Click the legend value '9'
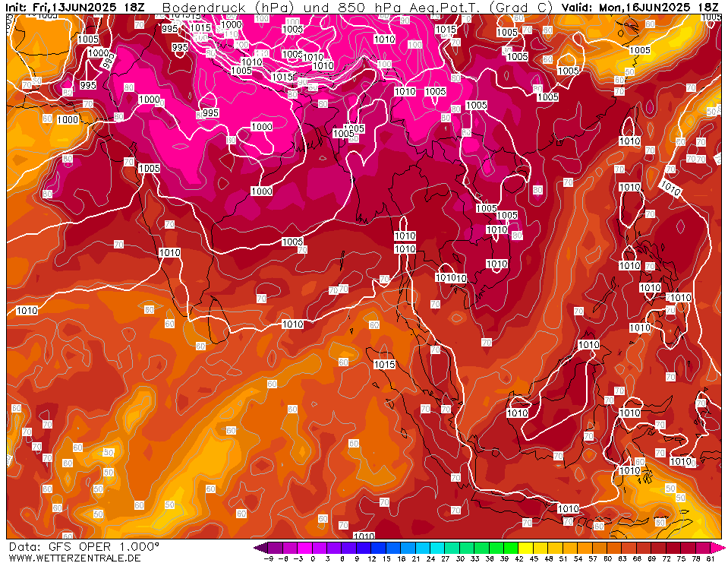The width and height of the screenshot is (728, 563). pyautogui.click(x=357, y=558)
